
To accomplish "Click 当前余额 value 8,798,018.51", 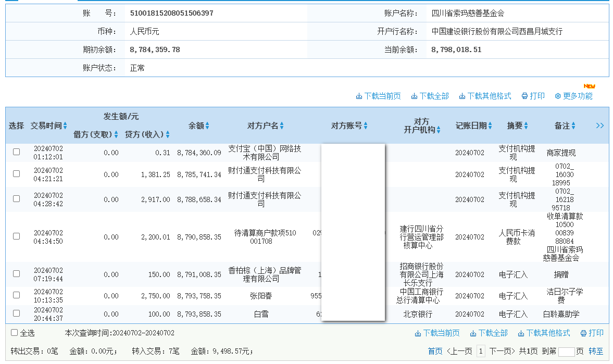I will point(456,49).
